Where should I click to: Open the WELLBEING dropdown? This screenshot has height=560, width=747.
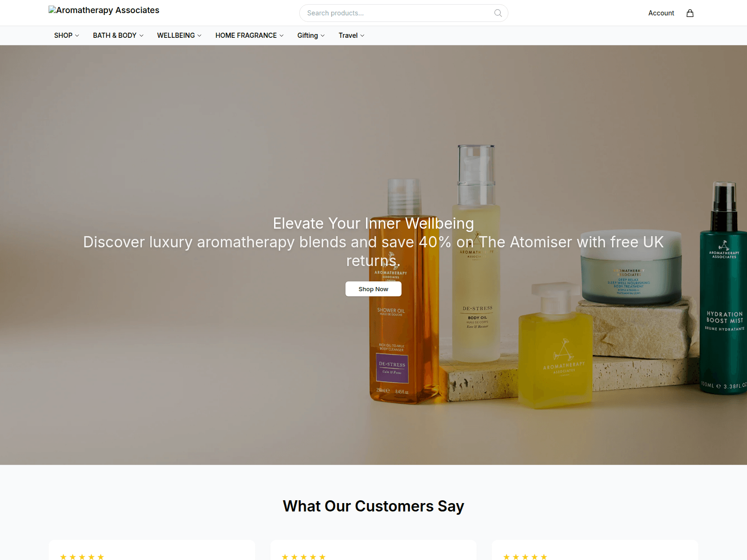click(179, 35)
